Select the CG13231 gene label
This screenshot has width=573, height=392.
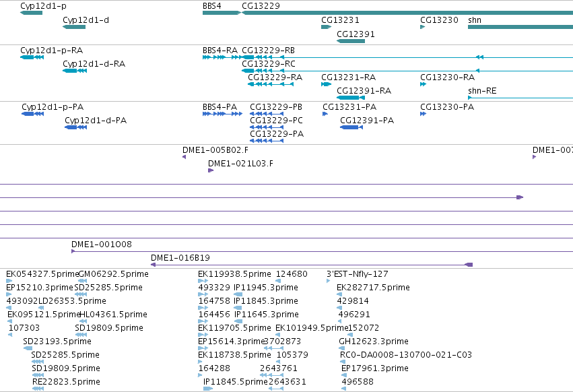click(340, 20)
